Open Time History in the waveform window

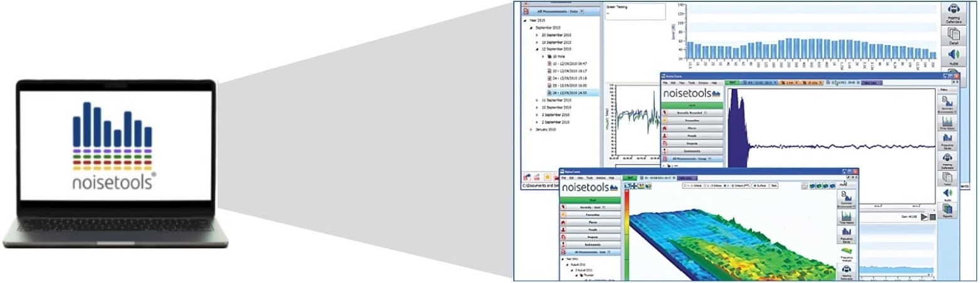click(947, 123)
